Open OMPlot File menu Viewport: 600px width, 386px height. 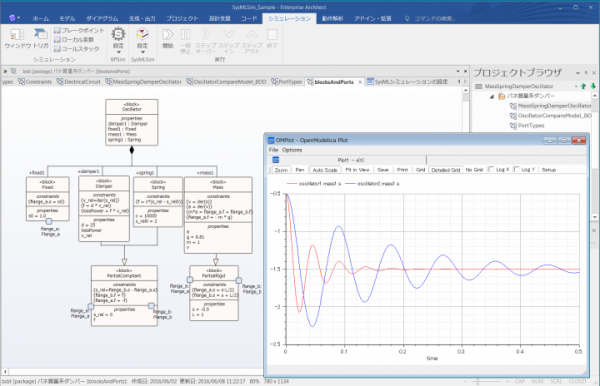273,150
